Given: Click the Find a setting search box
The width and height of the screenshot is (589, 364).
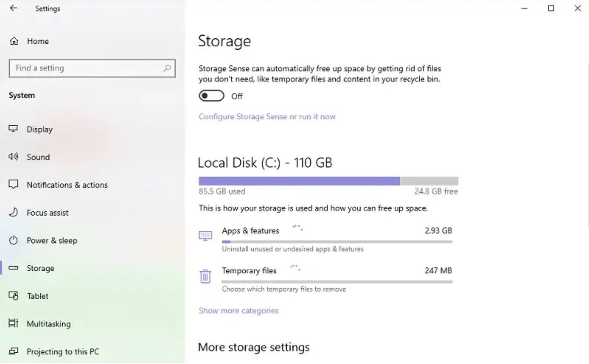Looking at the screenshot, I should click(86, 68).
